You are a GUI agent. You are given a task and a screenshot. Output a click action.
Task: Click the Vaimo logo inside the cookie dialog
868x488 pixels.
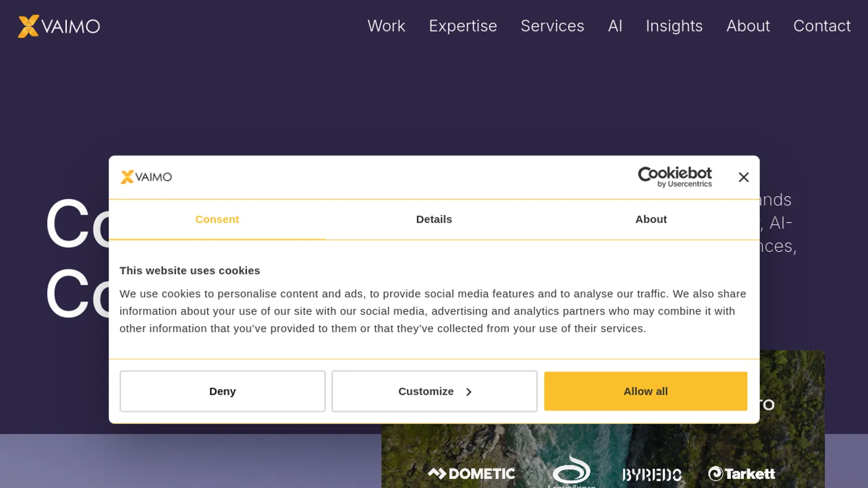click(146, 177)
